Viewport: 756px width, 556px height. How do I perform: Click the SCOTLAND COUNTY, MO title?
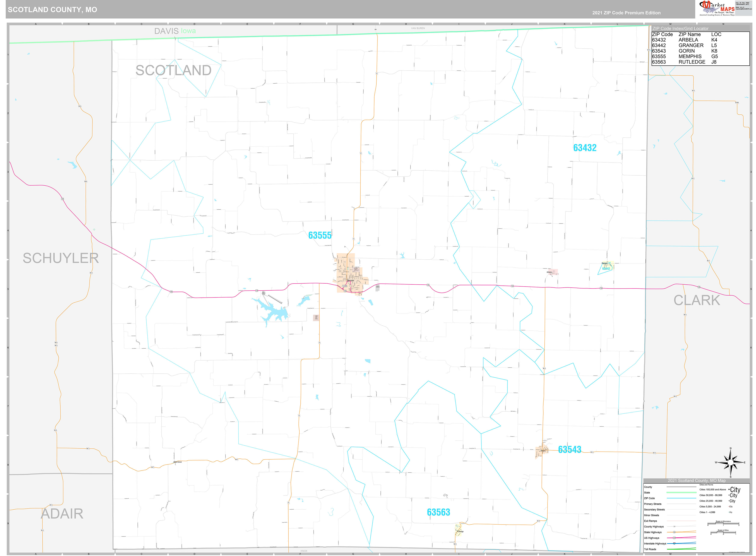tap(53, 10)
